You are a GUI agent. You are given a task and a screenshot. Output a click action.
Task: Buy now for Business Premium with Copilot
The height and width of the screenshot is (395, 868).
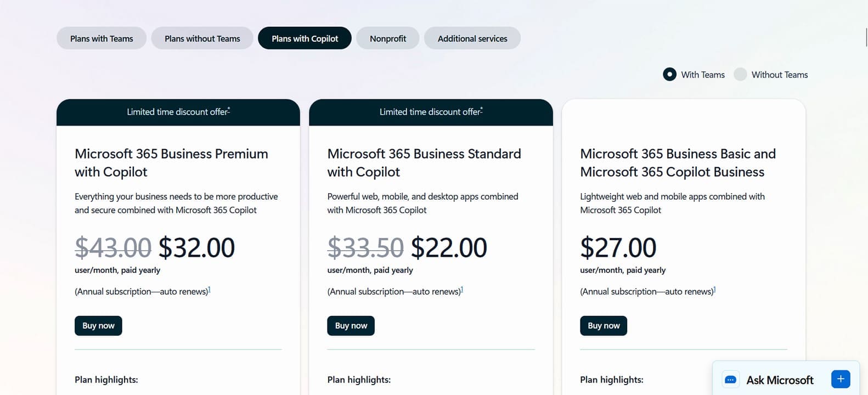coord(98,326)
